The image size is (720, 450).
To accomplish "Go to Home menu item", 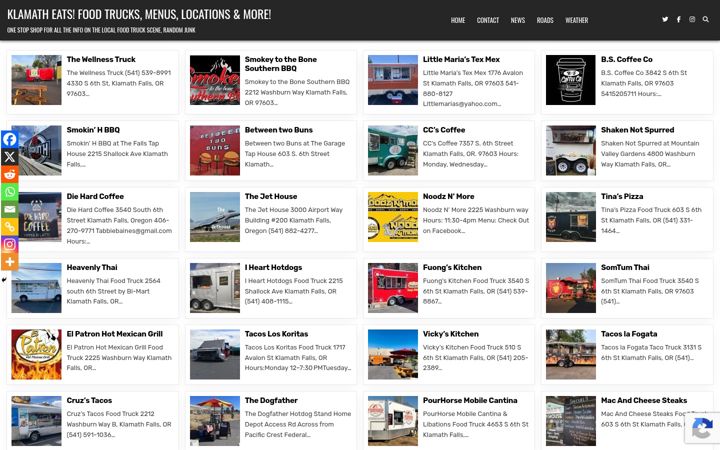I will click(457, 20).
